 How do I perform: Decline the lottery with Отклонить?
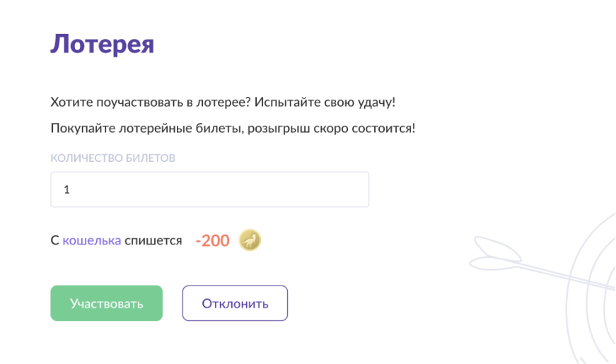(235, 303)
